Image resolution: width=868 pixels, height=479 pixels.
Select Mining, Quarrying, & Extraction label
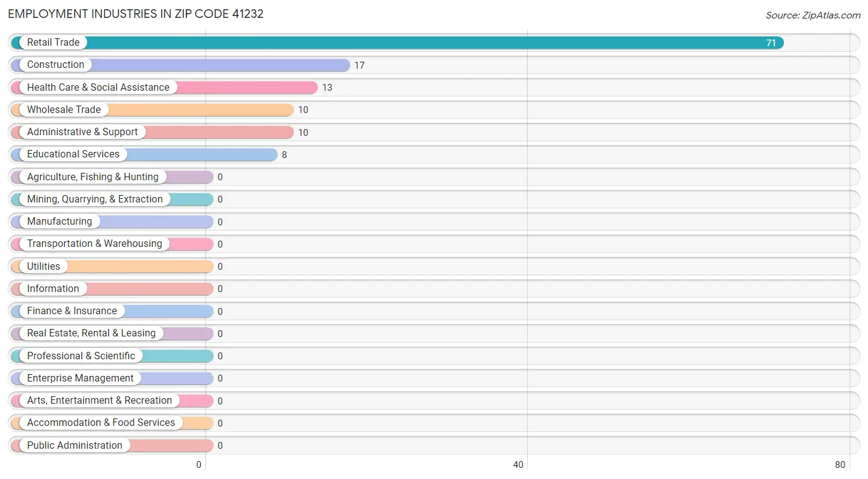[95, 199]
